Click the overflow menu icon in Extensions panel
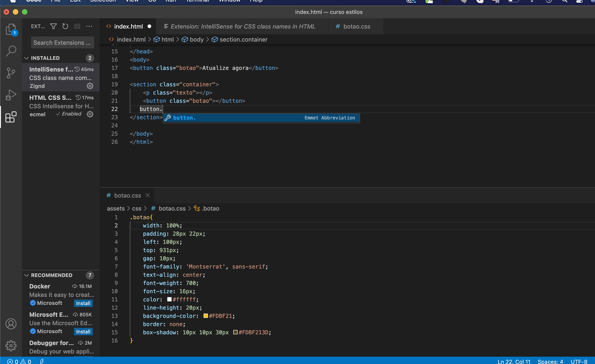The image size is (595, 364). (x=89, y=26)
